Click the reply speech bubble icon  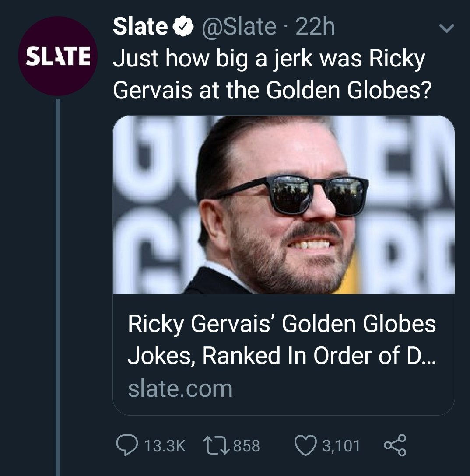127,446
